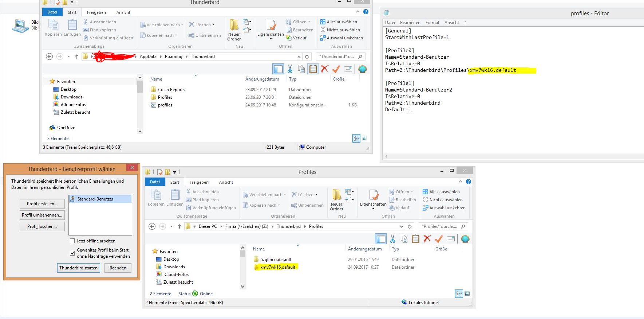Go back in the Thunderbird Explorer window

pos(50,57)
